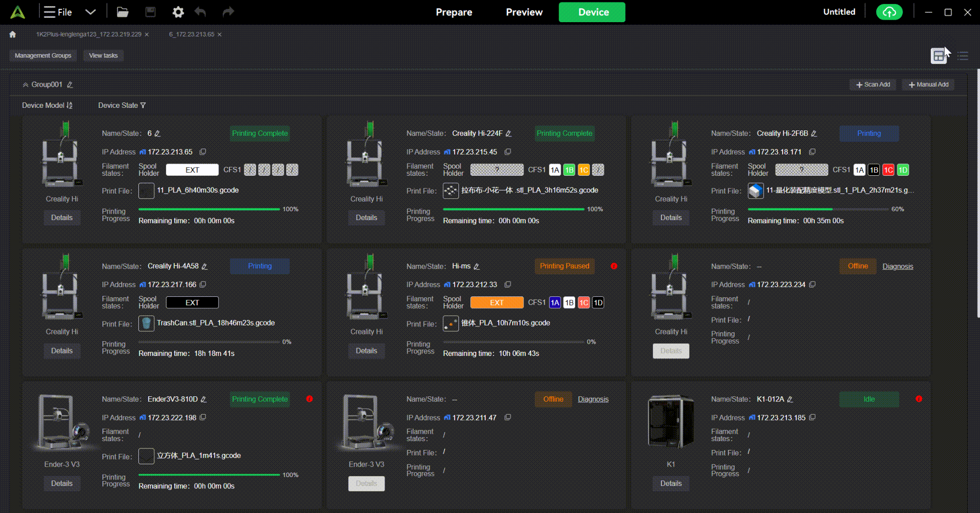The width and height of the screenshot is (980, 513).
Task: Collapse the Group001 section
Action: [25, 85]
